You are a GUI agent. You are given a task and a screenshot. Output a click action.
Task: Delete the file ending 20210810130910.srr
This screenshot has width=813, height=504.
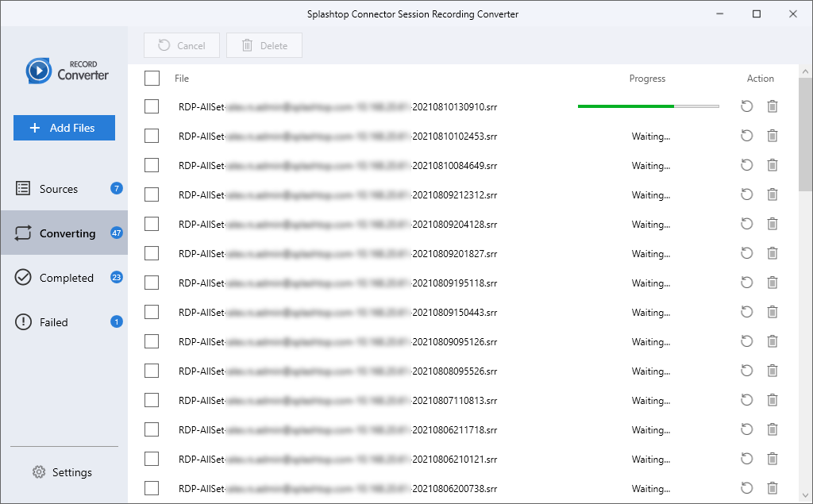(x=772, y=106)
